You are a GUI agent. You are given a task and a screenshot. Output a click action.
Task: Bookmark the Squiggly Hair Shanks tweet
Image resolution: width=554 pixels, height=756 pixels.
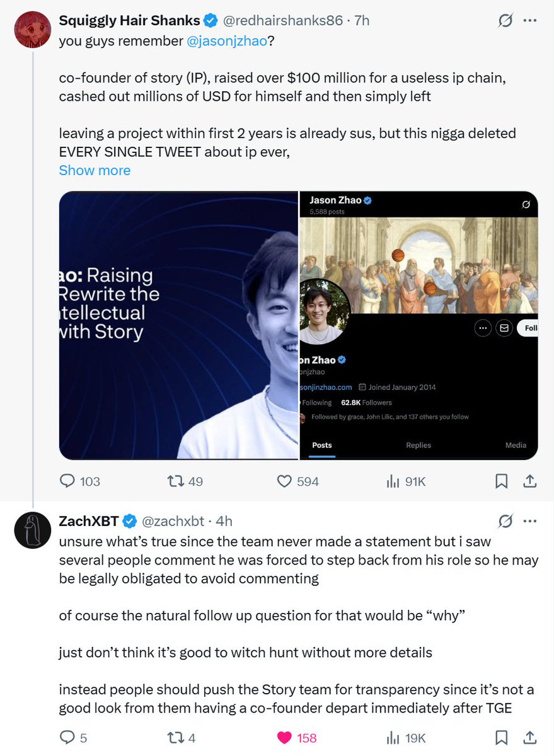click(501, 481)
